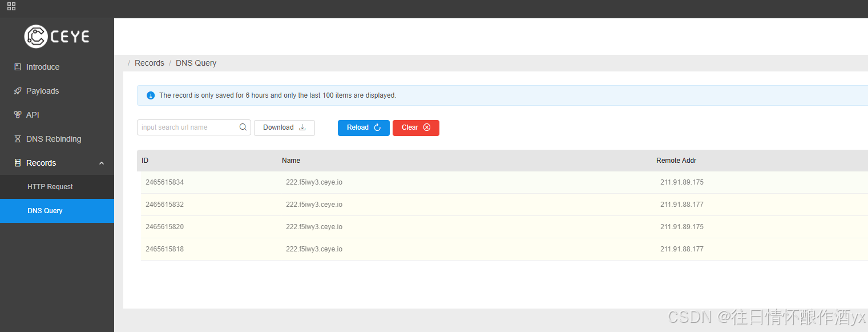Click remote address in row 2465615818
Screen dimensions: 868x332
[x=682, y=249]
